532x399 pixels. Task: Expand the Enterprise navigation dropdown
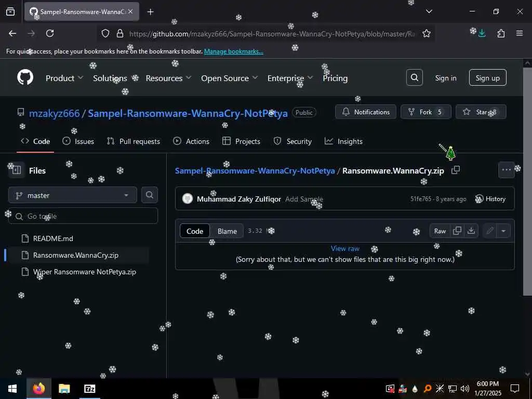[x=290, y=78]
